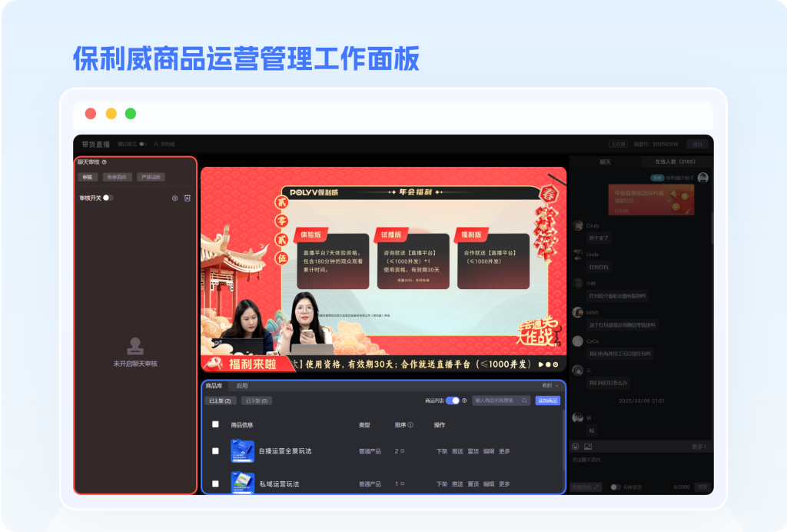Click 下架 for 私域运营玩法 product
Screen dimensions: 787x532
pyautogui.click(x=442, y=484)
